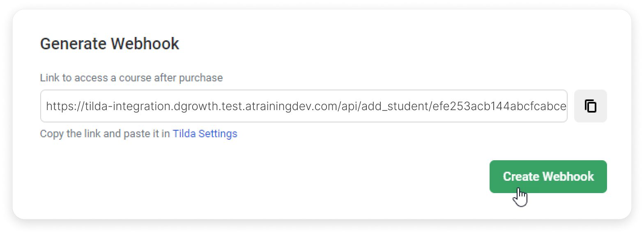
Task: Click the duplicate-pages copy icon
Action: pyautogui.click(x=590, y=106)
